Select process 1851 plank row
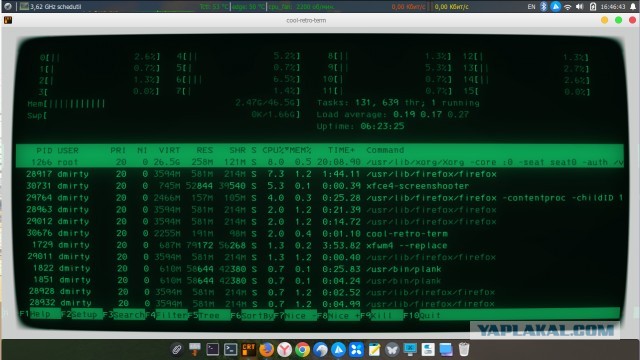 click(x=320, y=280)
